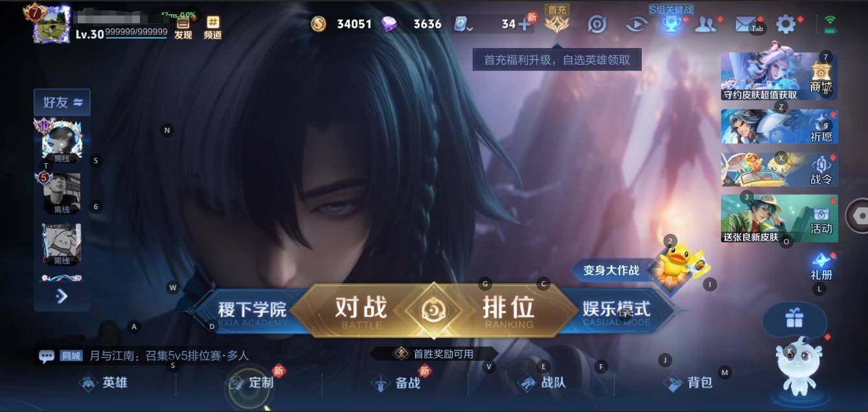Viewport: 868px width, 412px height.
Task: Open the 背包 backpack tab
Action: [x=689, y=383]
